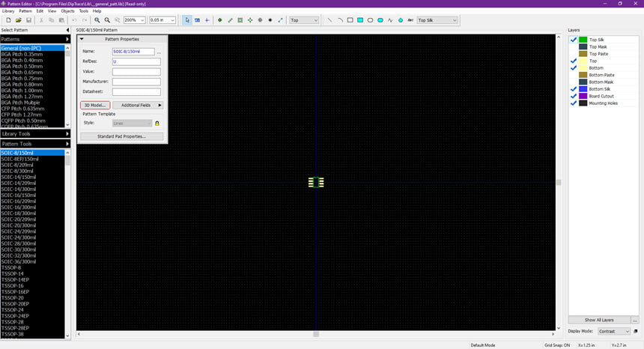Click the New library icon

[8, 20]
